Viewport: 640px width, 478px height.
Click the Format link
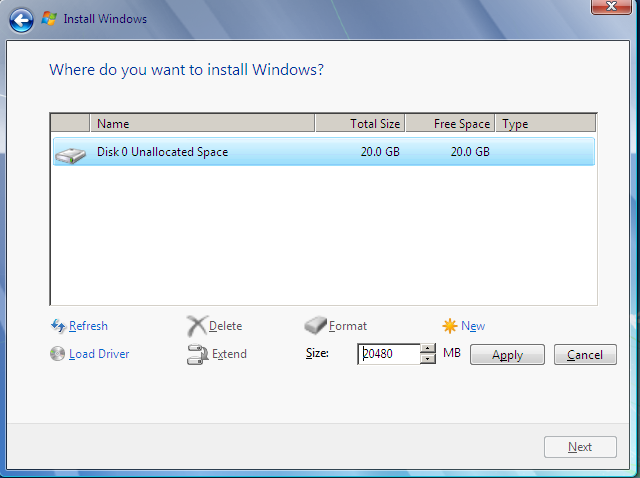[348, 326]
